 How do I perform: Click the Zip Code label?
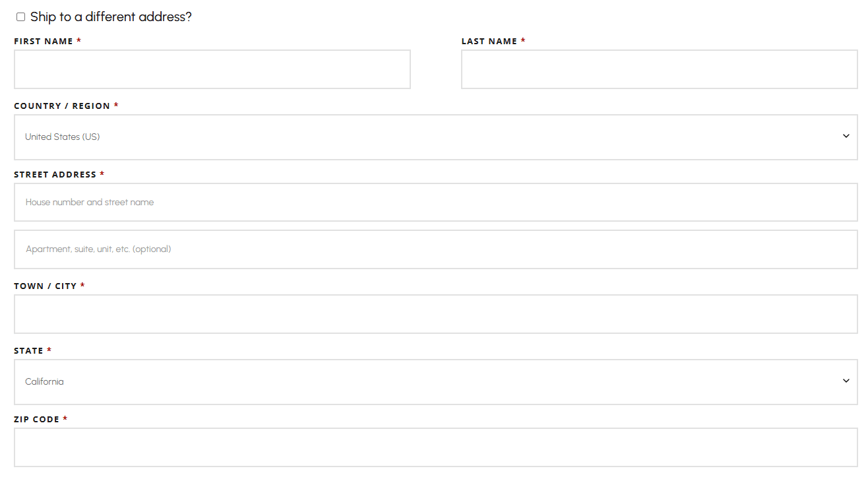(36, 419)
